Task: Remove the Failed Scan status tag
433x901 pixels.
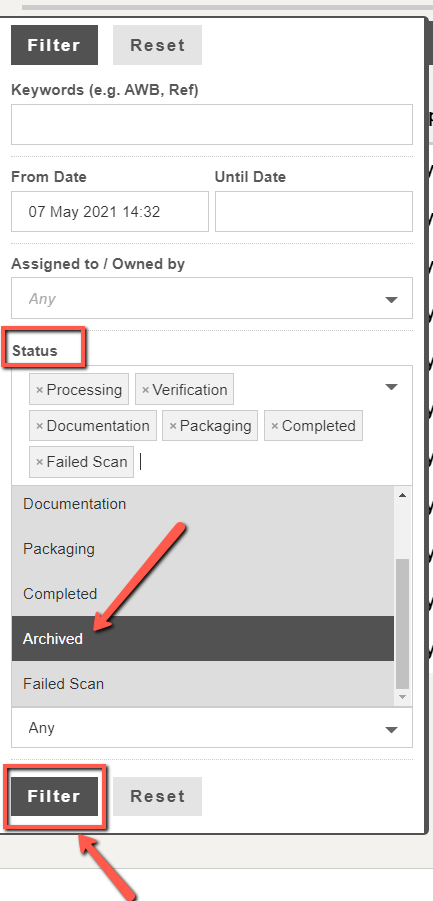Action: [x=40, y=462]
